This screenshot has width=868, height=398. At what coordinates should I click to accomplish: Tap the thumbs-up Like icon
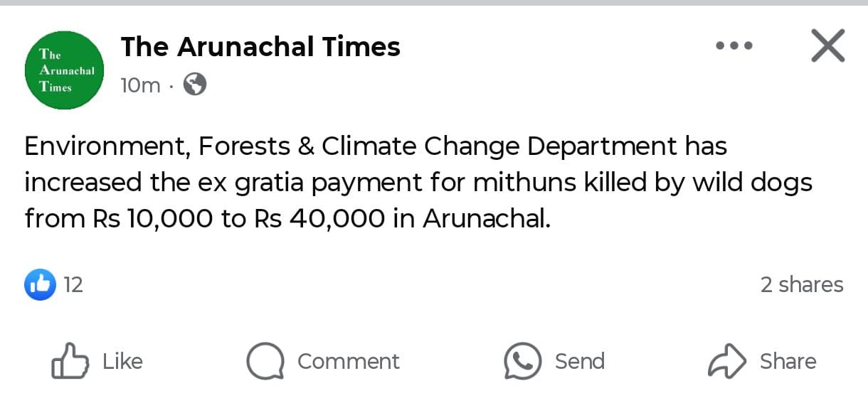click(70, 361)
